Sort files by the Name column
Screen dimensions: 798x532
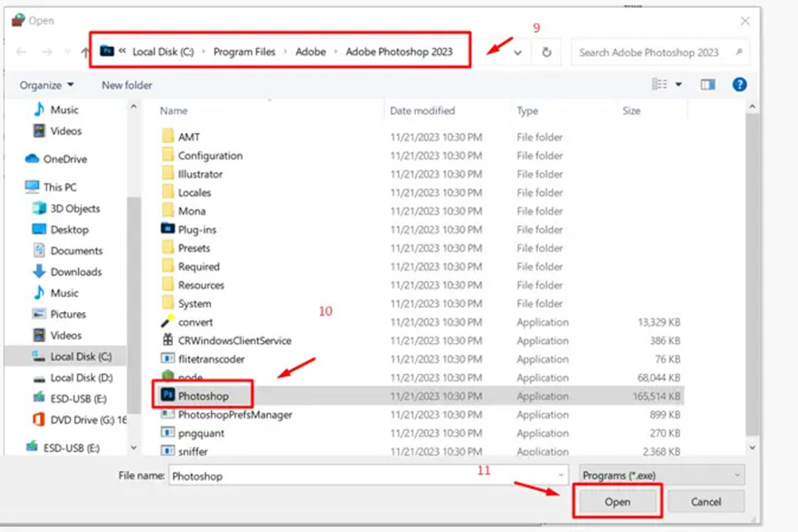click(174, 111)
